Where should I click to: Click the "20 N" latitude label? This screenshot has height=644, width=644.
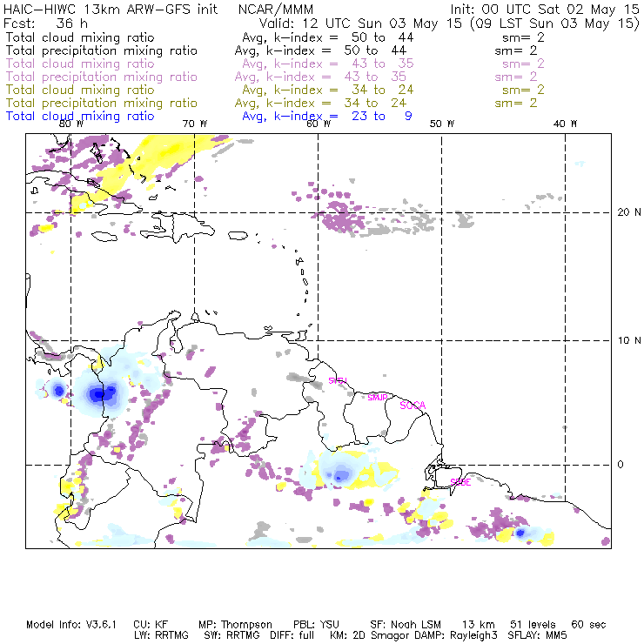point(628,212)
